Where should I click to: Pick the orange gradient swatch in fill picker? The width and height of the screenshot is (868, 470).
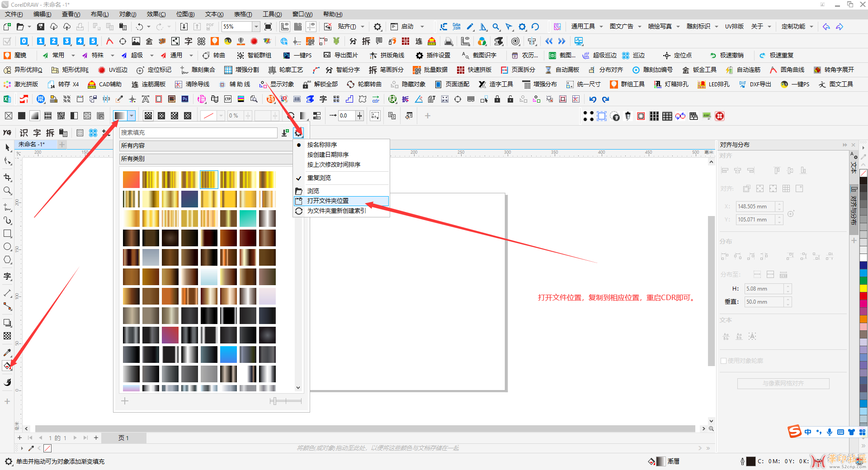tap(131, 179)
